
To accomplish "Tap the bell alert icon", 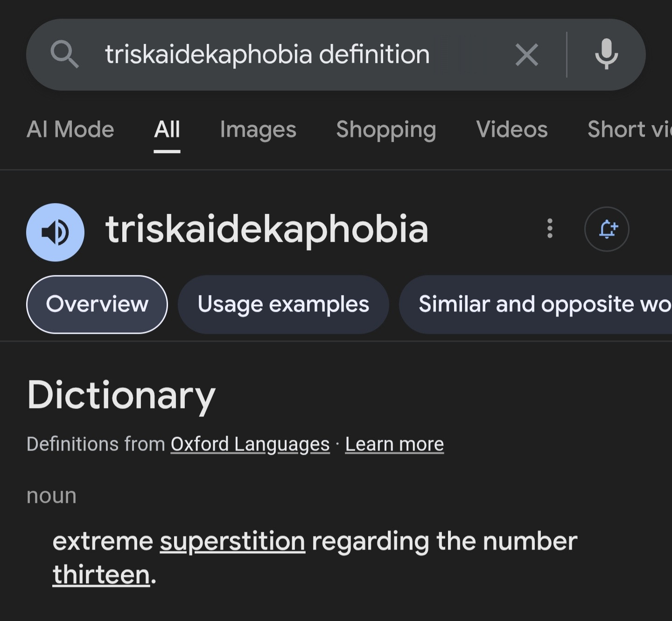I will 607,229.
